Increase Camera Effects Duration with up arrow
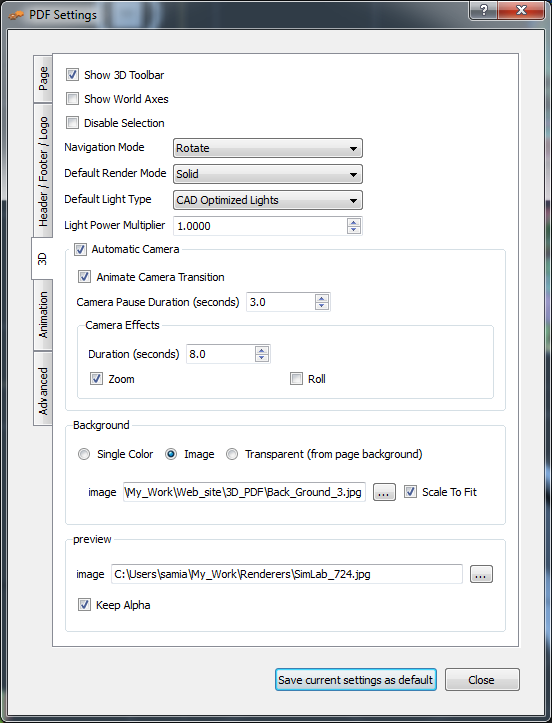This screenshot has width=552, height=723. tap(261, 350)
